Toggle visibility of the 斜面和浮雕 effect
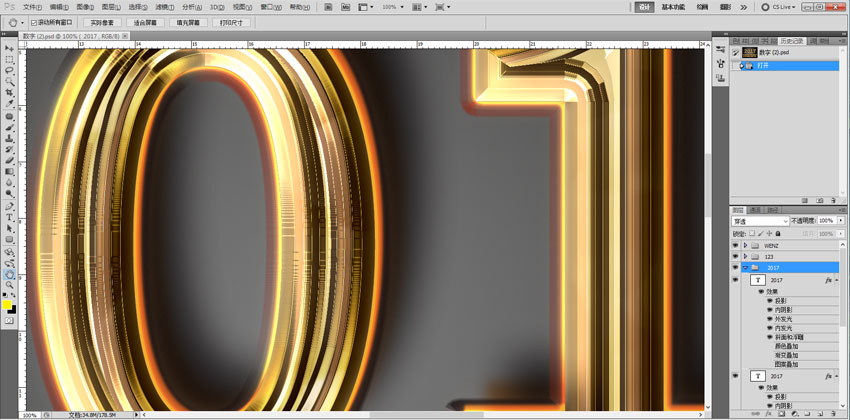850x420 pixels. [769, 337]
